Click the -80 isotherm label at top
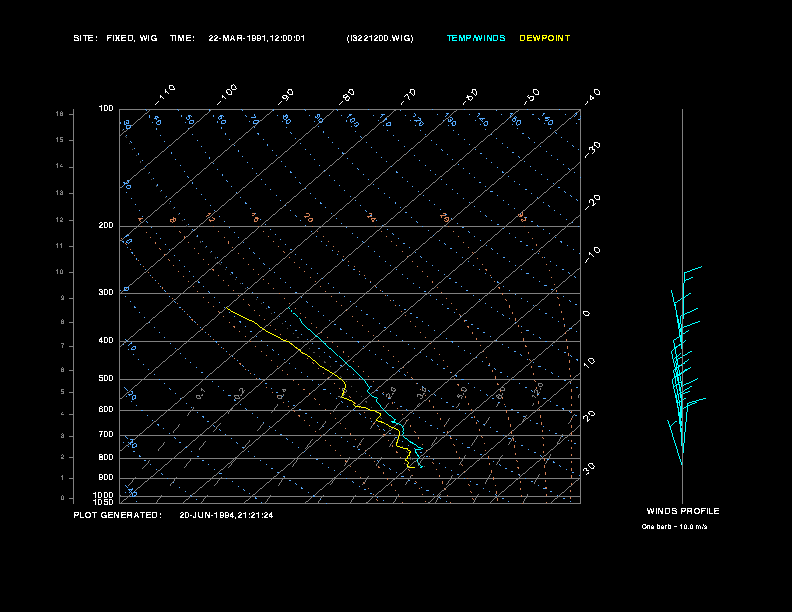792x612 pixels. pos(347,96)
